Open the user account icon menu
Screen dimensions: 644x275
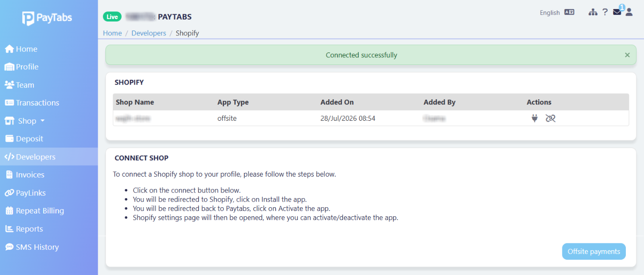tap(629, 12)
